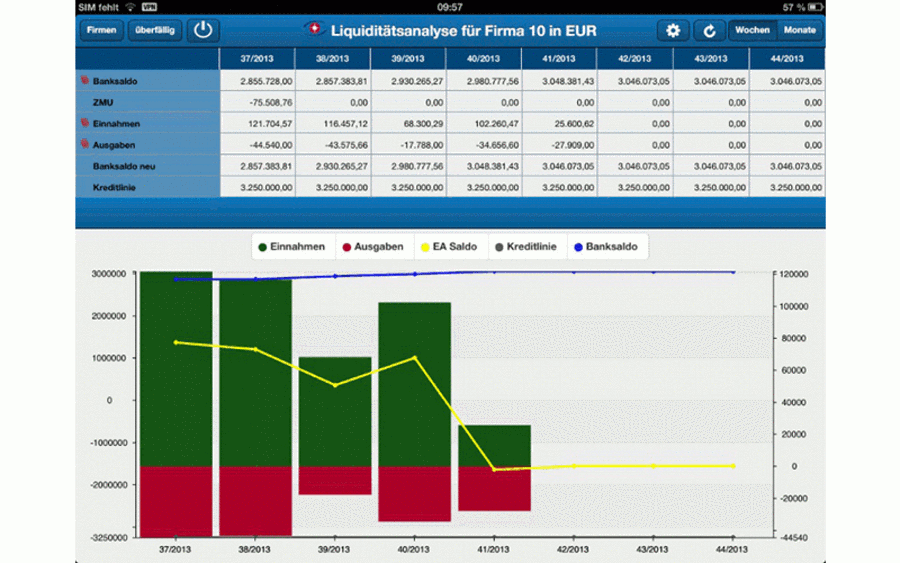Toggle Ausgaben series in the chart legend
Viewport: 900px width, 563px height.
[373, 247]
